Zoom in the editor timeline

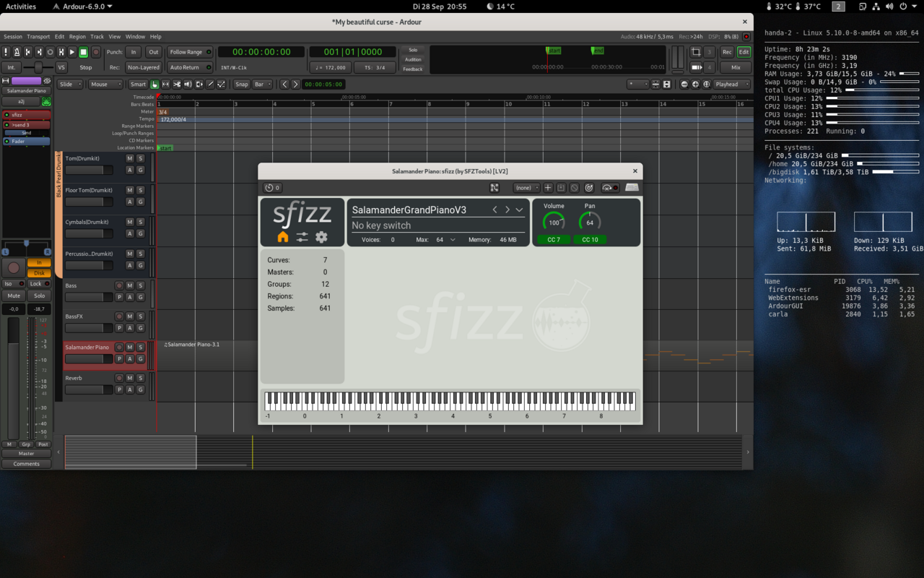696,85
